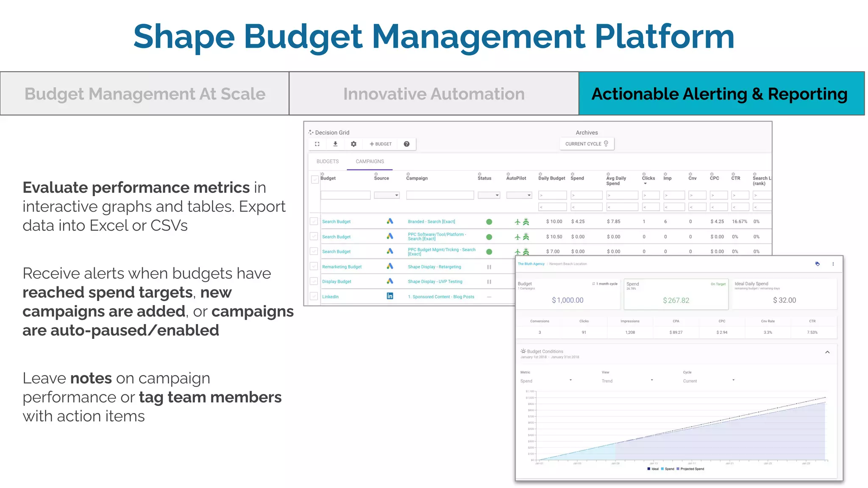Click green status dot for Branded - Search
The width and height of the screenshot is (868, 488).
[x=489, y=222]
